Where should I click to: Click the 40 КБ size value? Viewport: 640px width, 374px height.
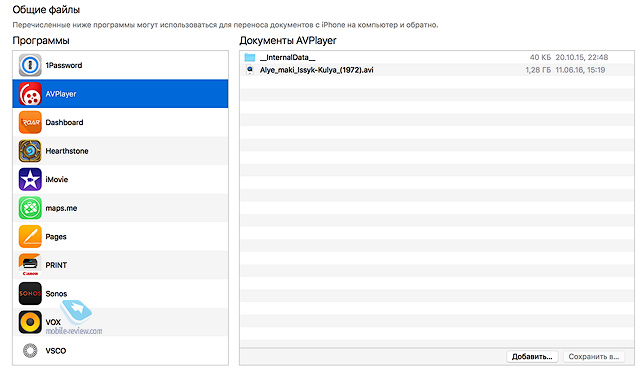540,58
